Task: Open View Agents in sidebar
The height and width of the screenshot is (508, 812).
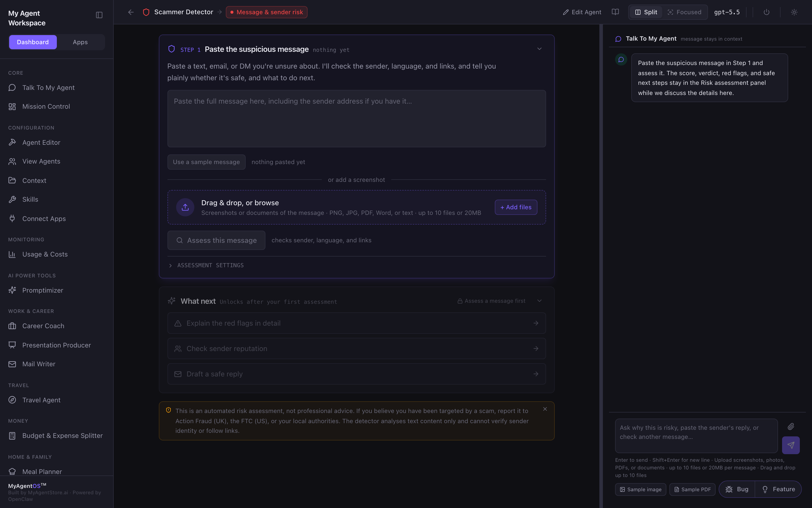Action: pyautogui.click(x=56, y=162)
